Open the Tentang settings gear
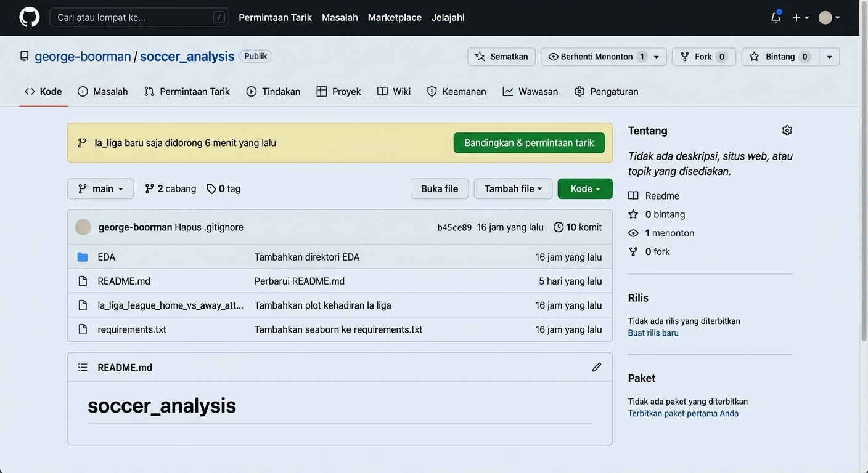The width and height of the screenshot is (868, 473). pos(787,131)
